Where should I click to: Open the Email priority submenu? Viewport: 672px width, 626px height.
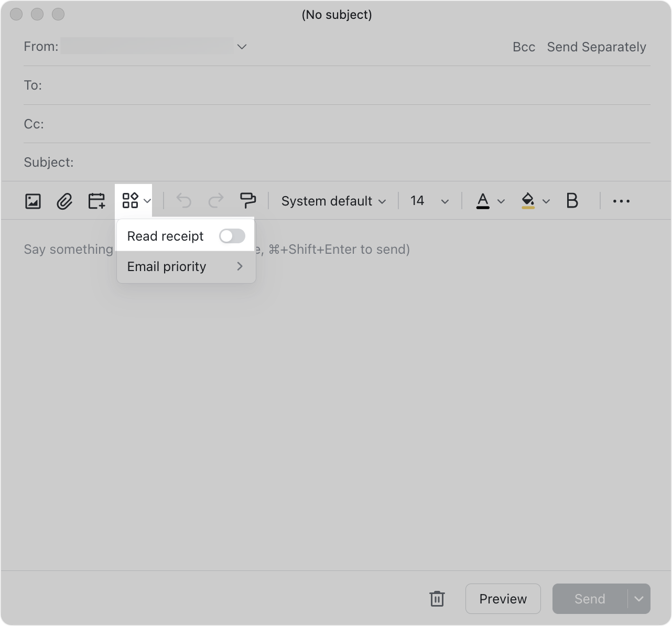click(186, 267)
